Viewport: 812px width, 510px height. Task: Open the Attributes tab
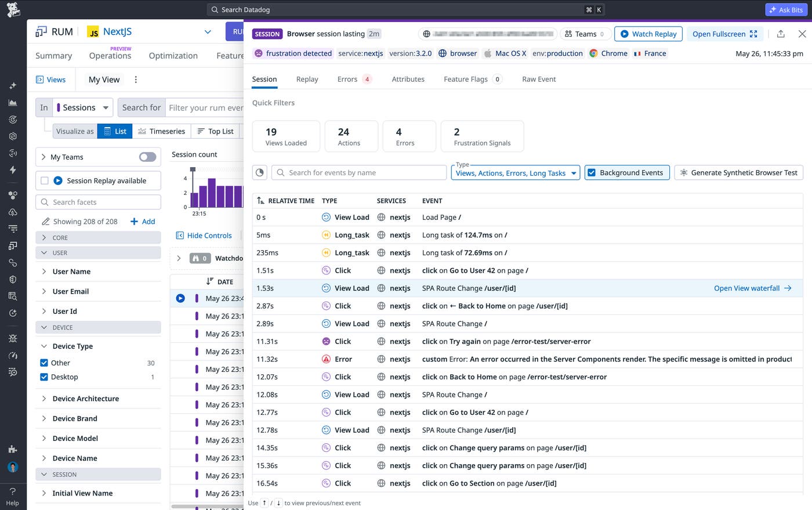pos(408,79)
